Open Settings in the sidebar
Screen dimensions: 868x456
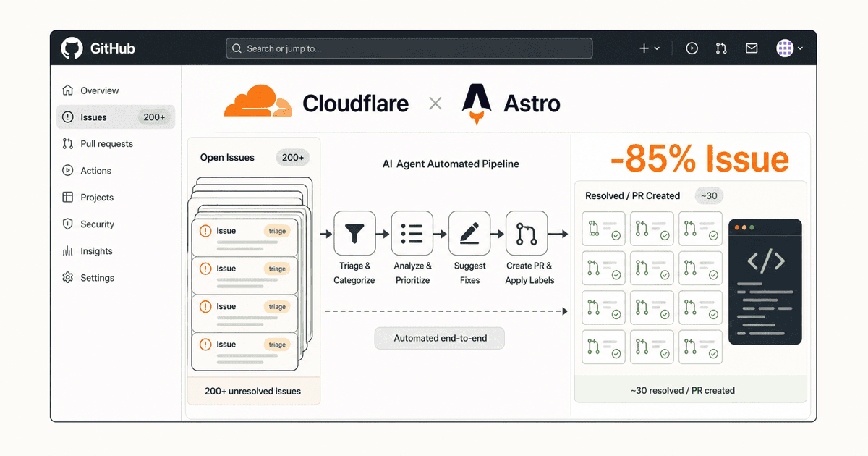point(116,278)
